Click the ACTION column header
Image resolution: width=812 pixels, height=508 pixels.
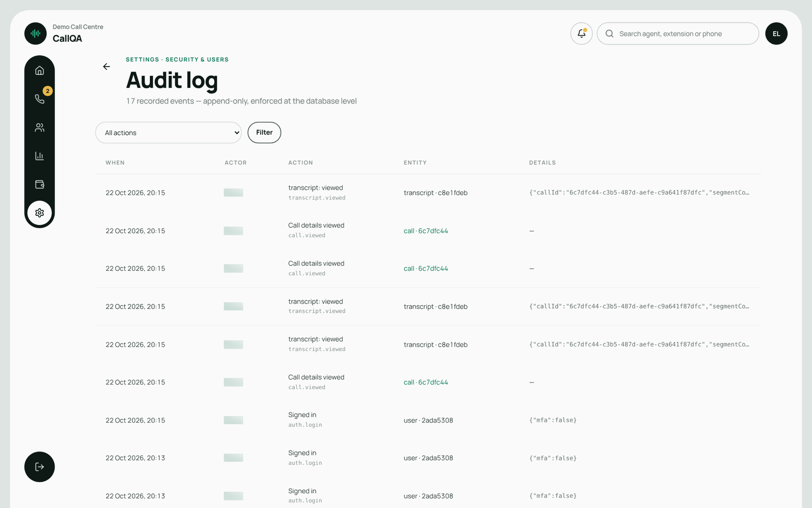tap(300, 163)
